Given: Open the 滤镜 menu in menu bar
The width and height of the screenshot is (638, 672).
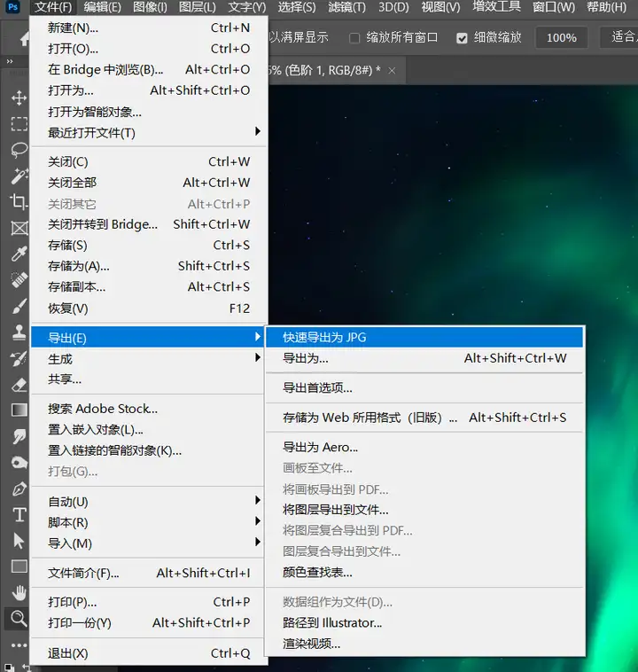Looking at the screenshot, I should click(x=347, y=8).
